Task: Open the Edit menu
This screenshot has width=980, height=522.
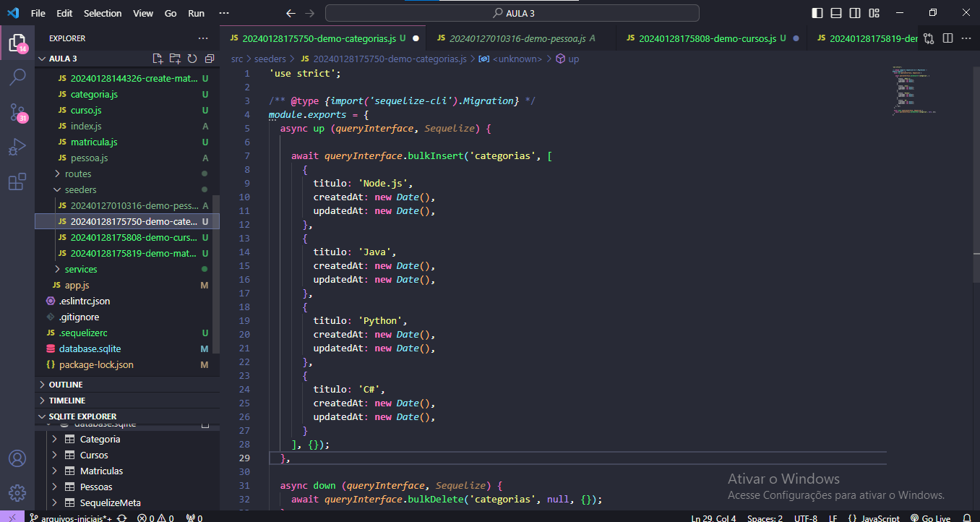Action: pos(64,13)
